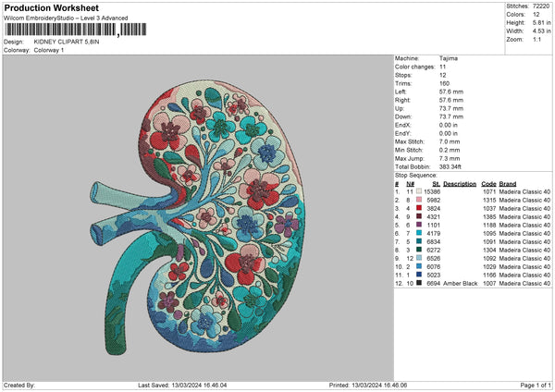Click the Max Stitch value '7.0 mm'
Screen dimensions: 555x392
coord(450,141)
